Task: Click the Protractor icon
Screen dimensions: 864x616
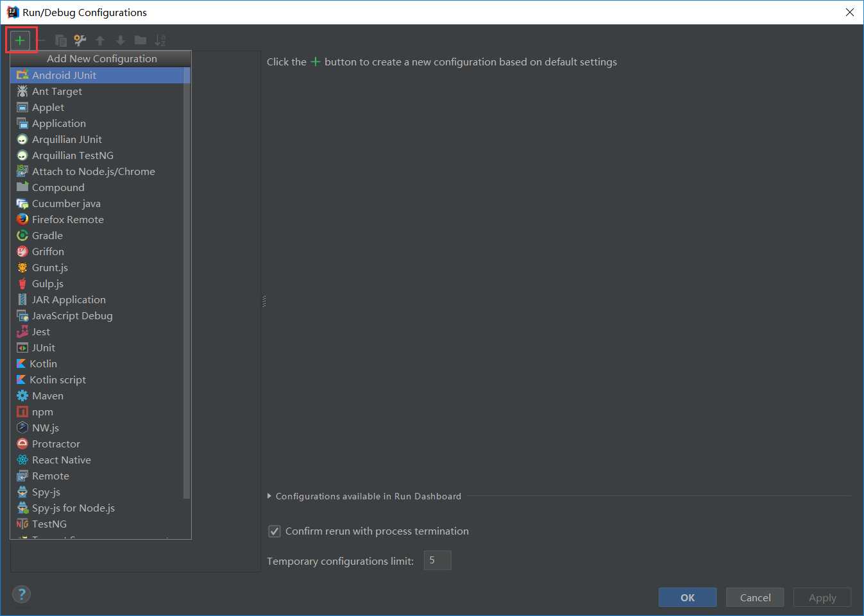Action: coord(22,444)
